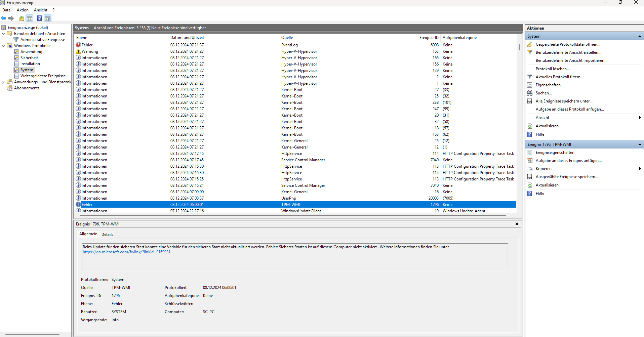This screenshot has width=644, height=337.
Task: Click the Ausgewählte Ereignisse speichern disk icon
Action: click(530, 177)
